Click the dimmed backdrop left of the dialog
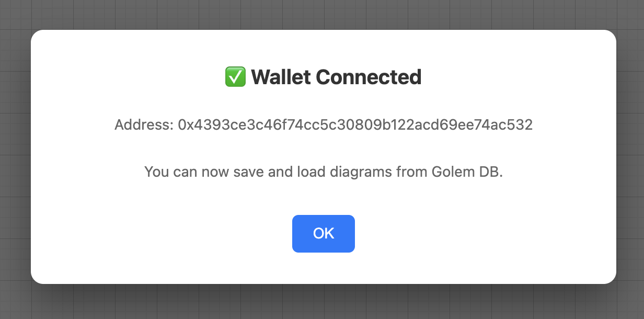The width and height of the screenshot is (644, 319). click(x=15, y=157)
